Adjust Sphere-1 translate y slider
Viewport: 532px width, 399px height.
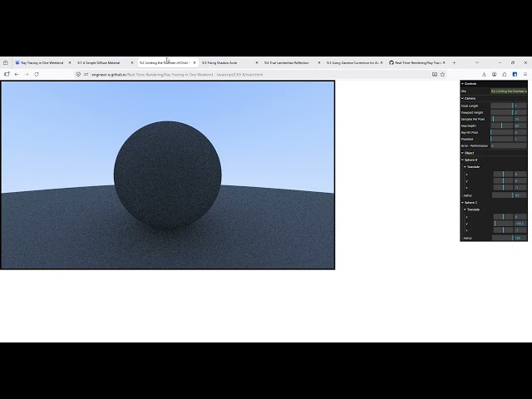click(503, 224)
